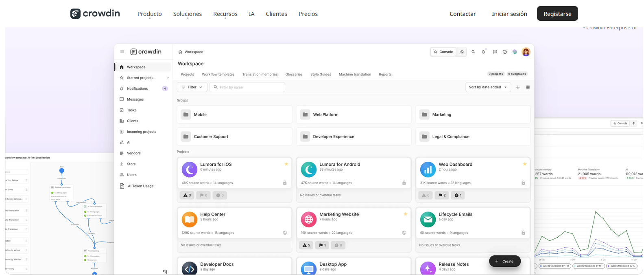Click the Iniciar sesión link
Screen dimensions: 644x275
coord(509,14)
